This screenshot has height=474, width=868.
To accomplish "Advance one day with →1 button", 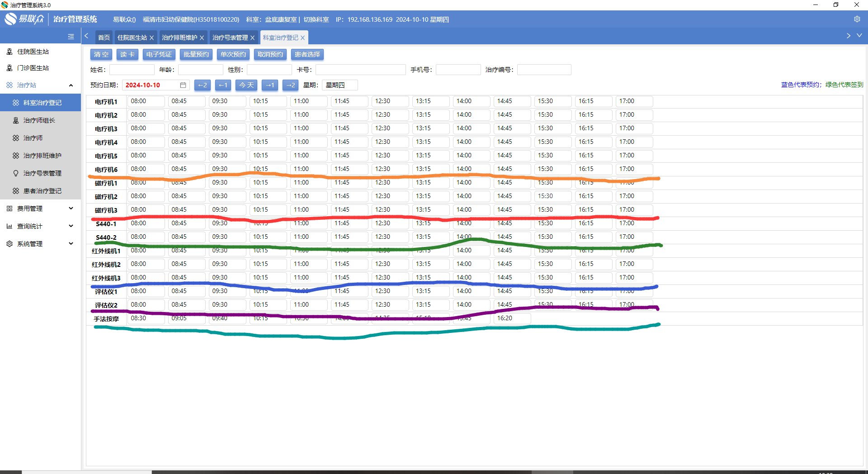I will [x=270, y=85].
